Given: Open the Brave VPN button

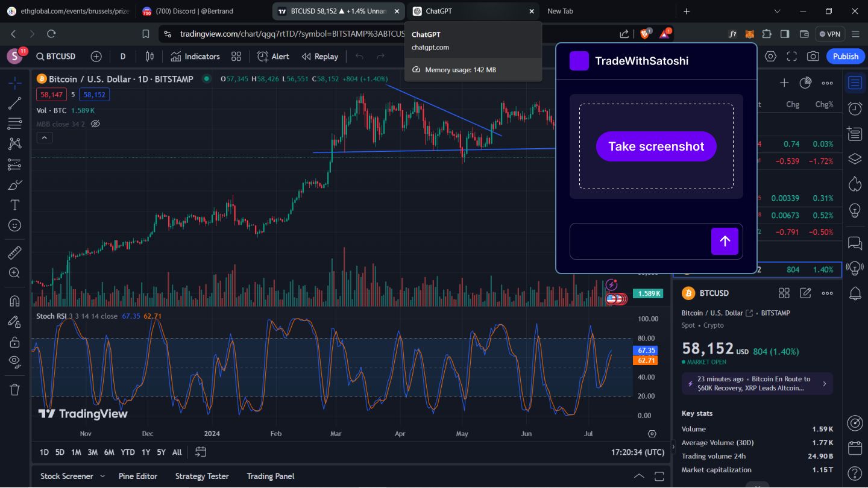Looking at the screenshot, I should (x=829, y=34).
